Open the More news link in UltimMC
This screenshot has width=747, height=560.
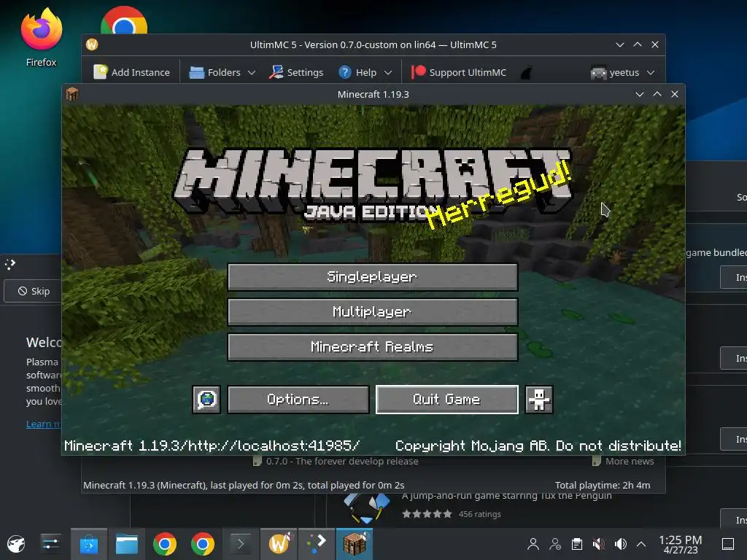coord(623,461)
